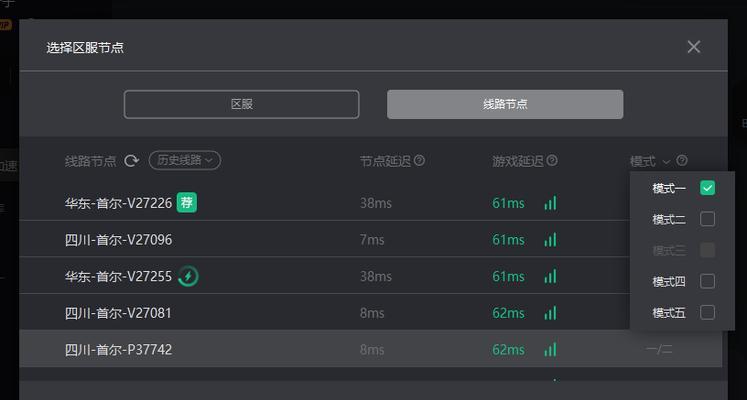Image resolution: width=747 pixels, height=400 pixels.
Task: Select the 线路节点 tab
Action: pos(505,104)
